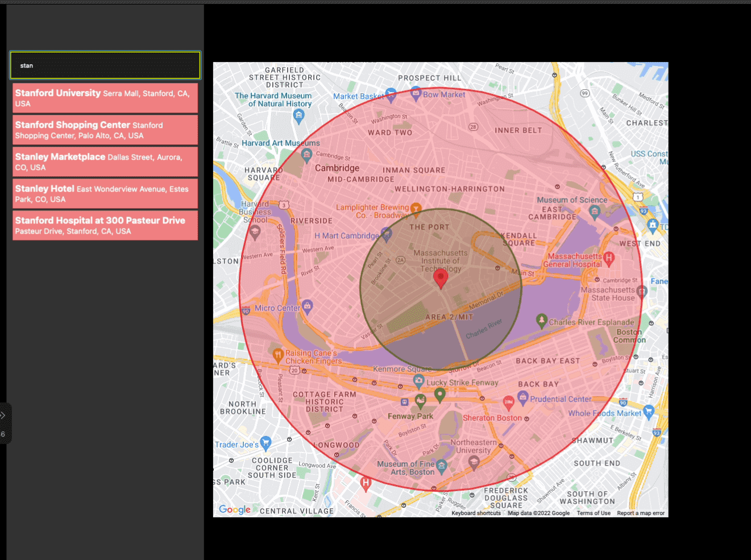This screenshot has width=751, height=560.
Task: Click the COTTAGE FARM HISTORIC DISTRICT label
Action: 325,401
